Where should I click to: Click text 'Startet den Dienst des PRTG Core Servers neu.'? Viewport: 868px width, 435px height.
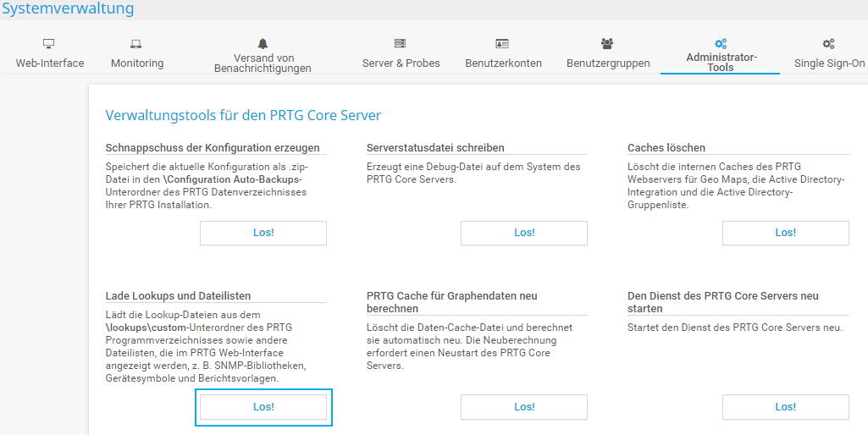(734, 328)
